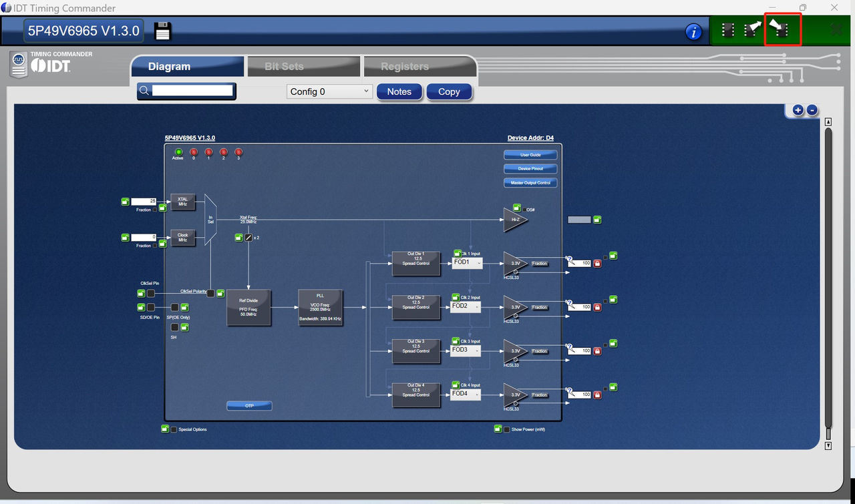This screenshot has height=504, width=855.
Task: Click the Hi-Z output buffer triangle
Action: click(x=515, y=220)
